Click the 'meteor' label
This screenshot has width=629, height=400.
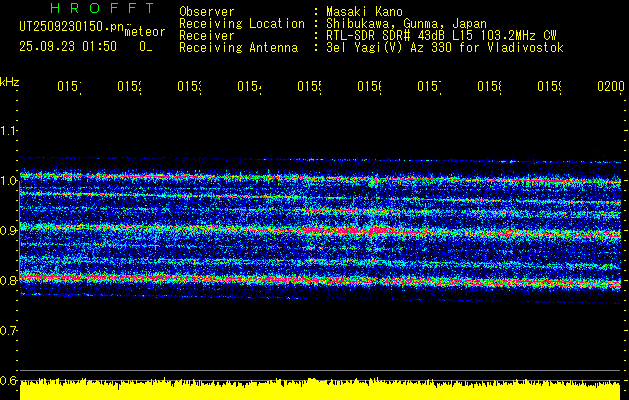click(x=145, y=32)
